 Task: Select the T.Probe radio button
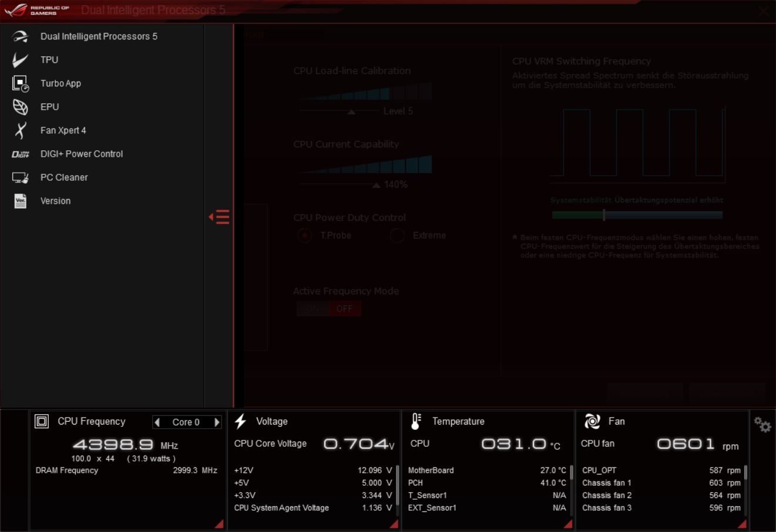point(304,235)
